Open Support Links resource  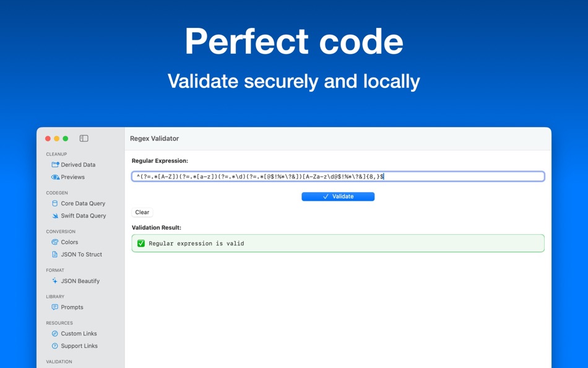click(x=80, y=346)
